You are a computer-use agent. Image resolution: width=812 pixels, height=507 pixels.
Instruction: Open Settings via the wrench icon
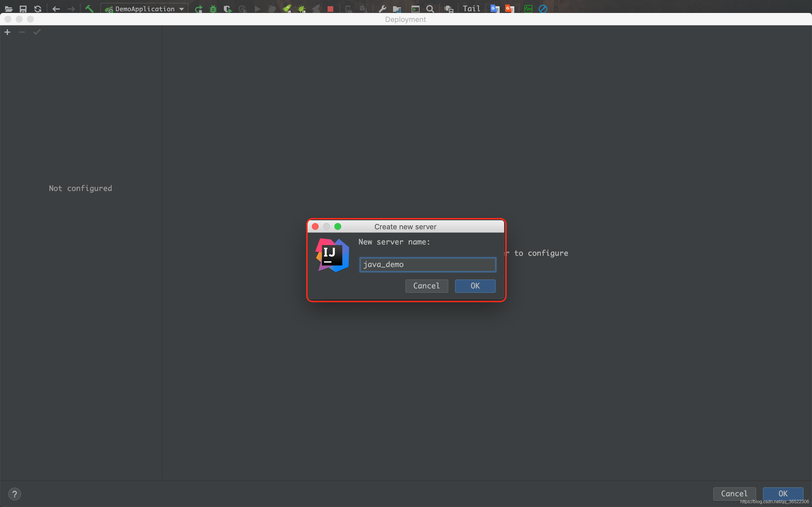[x=382, y=9]
